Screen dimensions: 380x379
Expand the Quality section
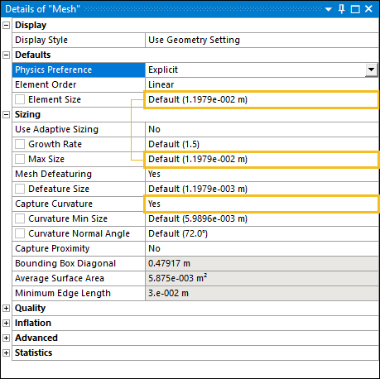click(6, 308)
